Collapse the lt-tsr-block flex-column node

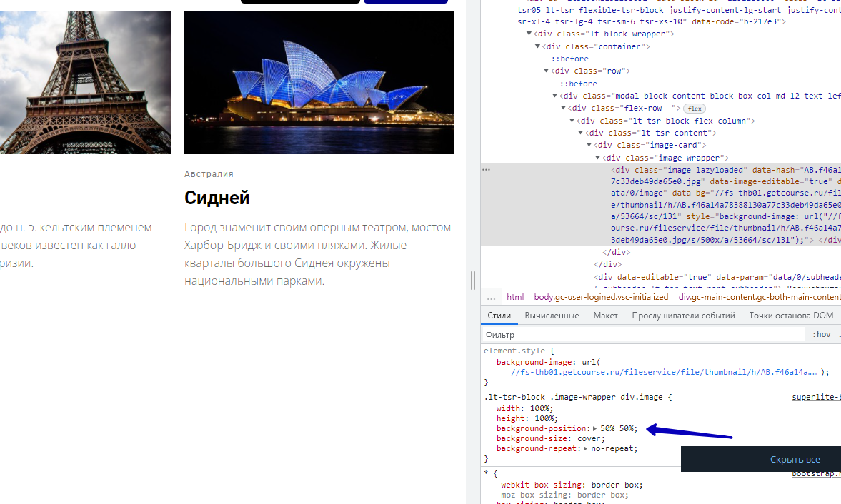coord(572,121)
